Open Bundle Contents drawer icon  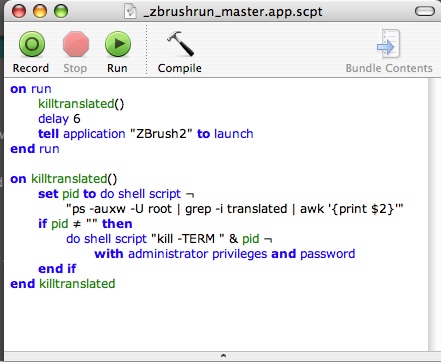[389, 44]
